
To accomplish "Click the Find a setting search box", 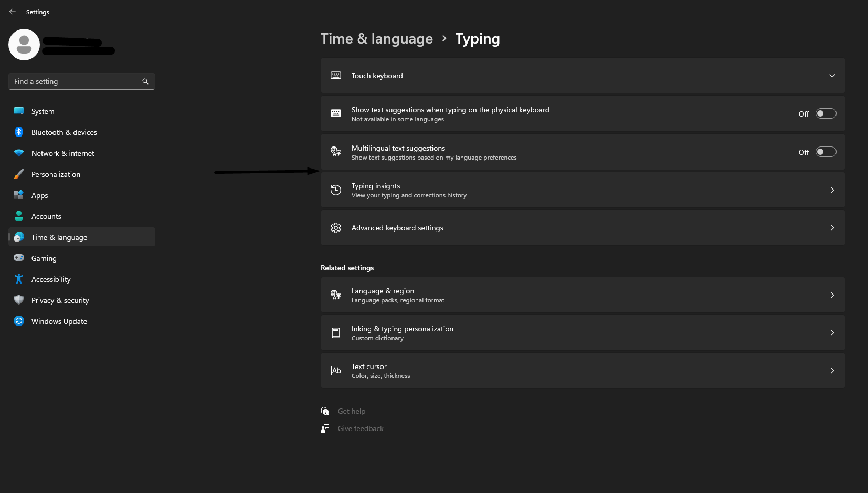I will (76, 81).
